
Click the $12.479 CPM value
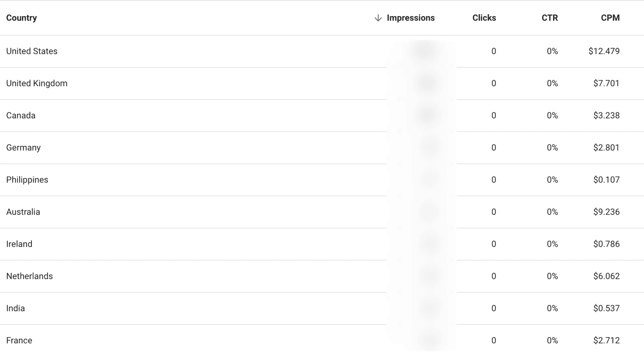click(604, 51)
